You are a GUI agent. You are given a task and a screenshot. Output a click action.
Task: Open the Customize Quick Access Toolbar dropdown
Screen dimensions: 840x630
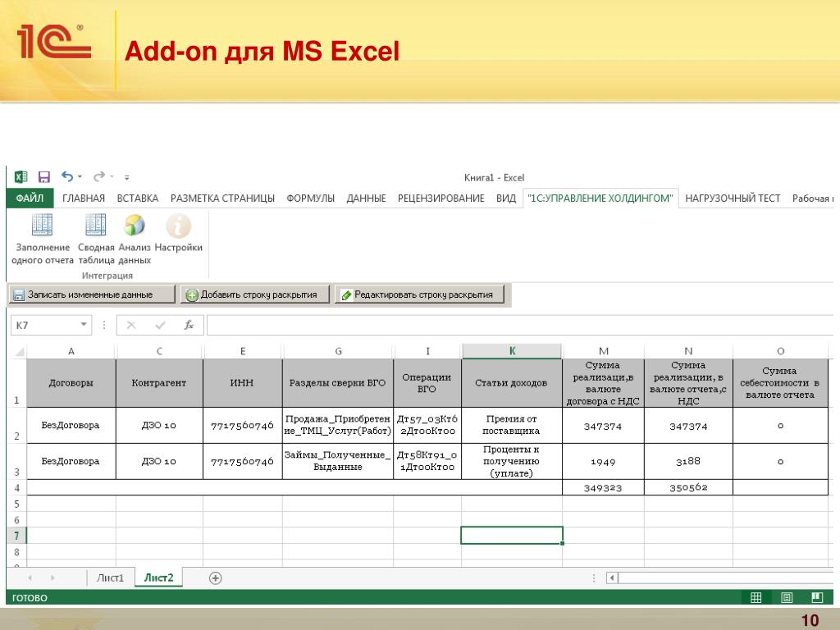pyautogui.click(x=127, y=177)
